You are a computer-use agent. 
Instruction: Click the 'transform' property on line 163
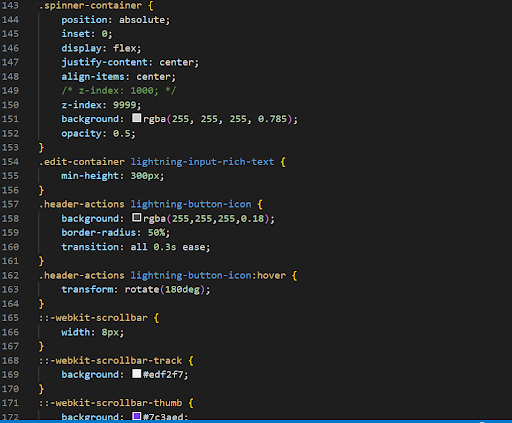click(87, 289)
